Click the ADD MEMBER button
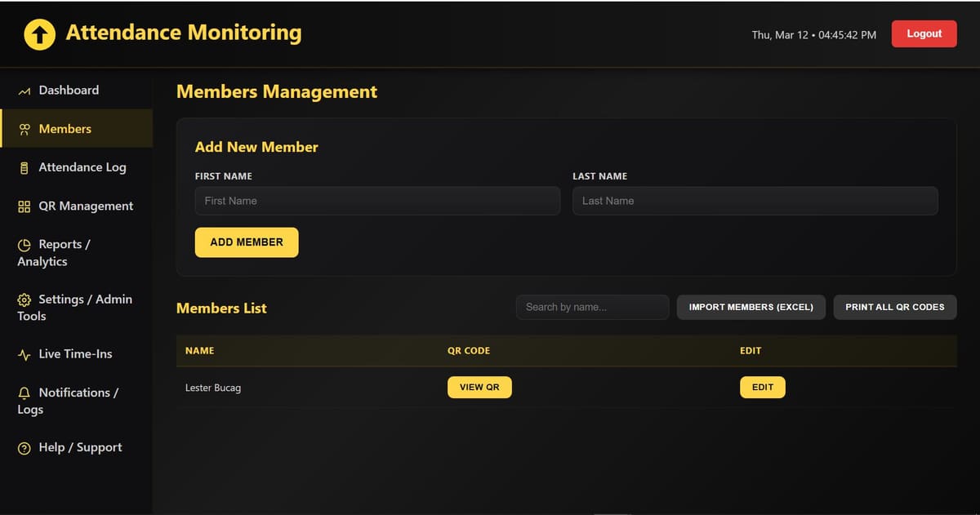Screen dimensions: 980x515 (246, 242)
